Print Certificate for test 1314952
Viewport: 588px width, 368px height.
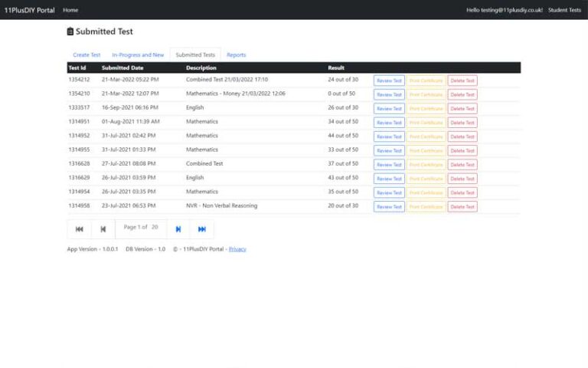(x=426, y=136)
